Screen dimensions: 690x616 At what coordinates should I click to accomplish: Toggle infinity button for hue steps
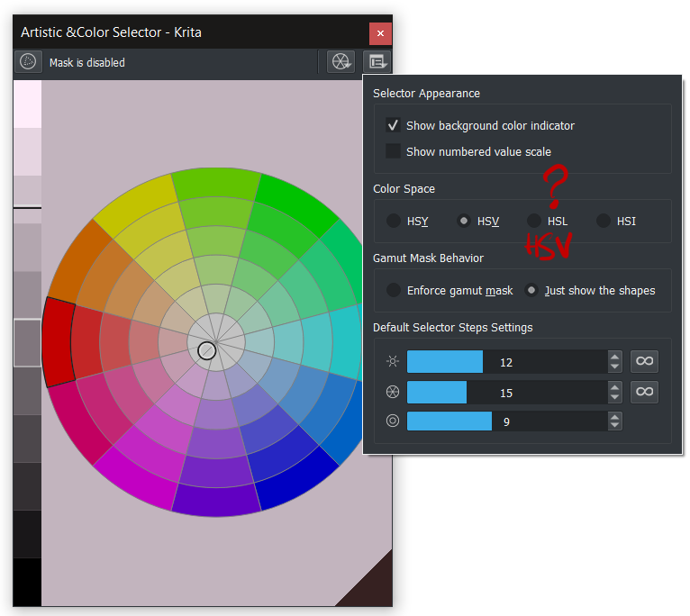coord(644,392)
